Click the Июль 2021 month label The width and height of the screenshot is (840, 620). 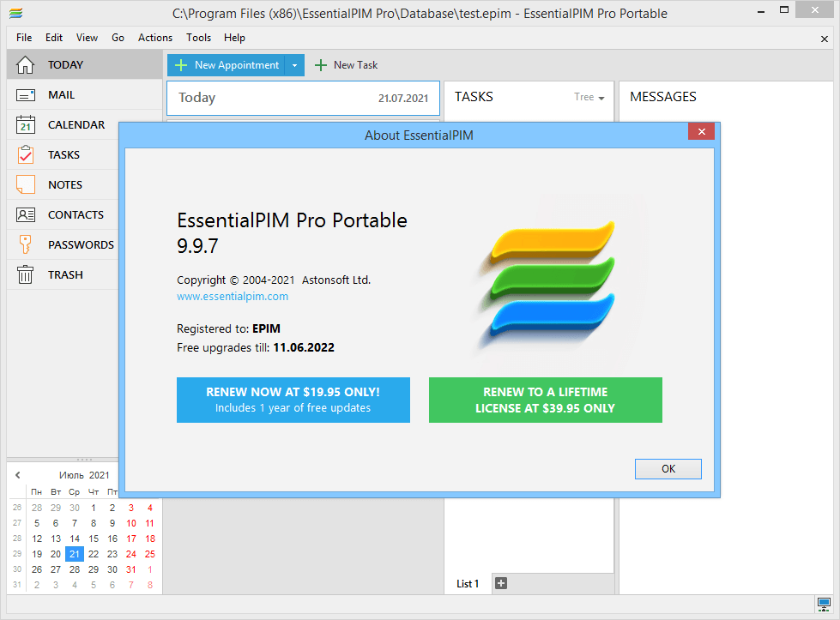(84, 475)
